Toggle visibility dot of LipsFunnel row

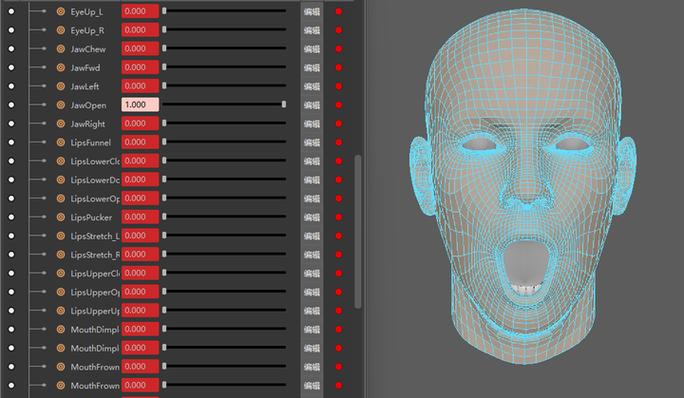(11, 143)
